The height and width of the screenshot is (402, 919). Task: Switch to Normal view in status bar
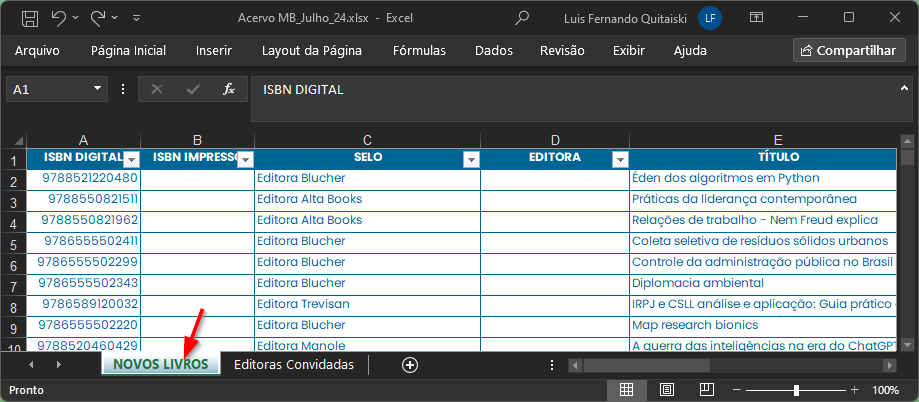click(x=625, y=390)
